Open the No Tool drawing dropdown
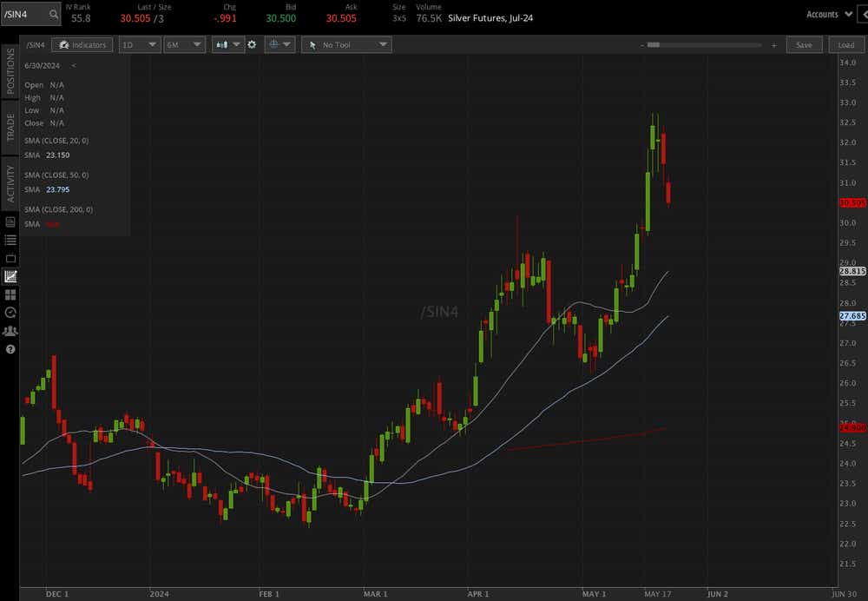The height and width of the screenshot is (601, 868). pos(346,44)
